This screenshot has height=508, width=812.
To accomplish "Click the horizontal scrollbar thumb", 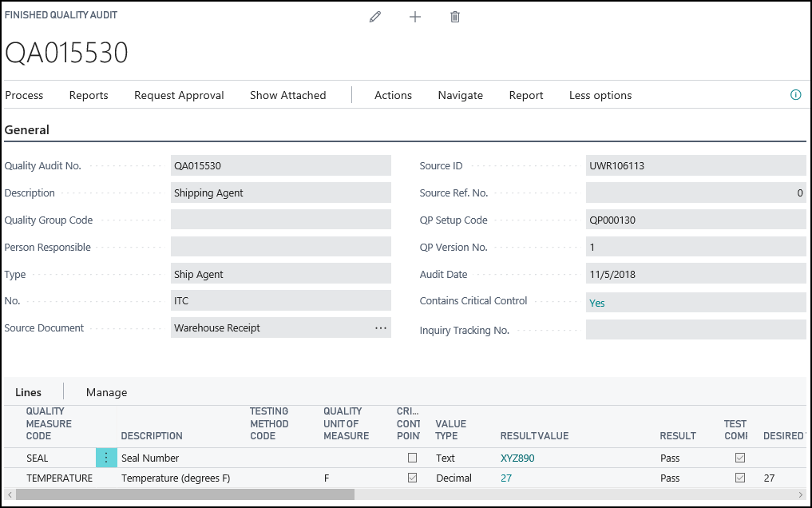I will pos(184,494).
